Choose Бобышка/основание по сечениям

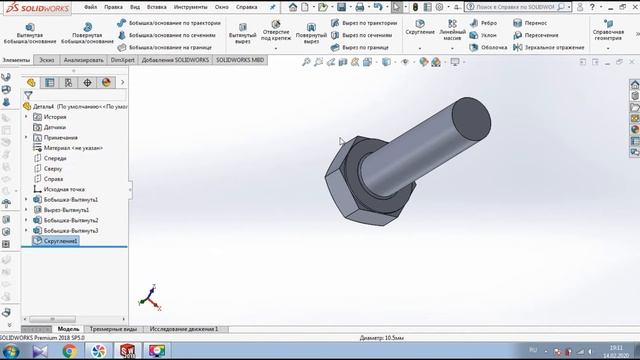coord(166,36)
